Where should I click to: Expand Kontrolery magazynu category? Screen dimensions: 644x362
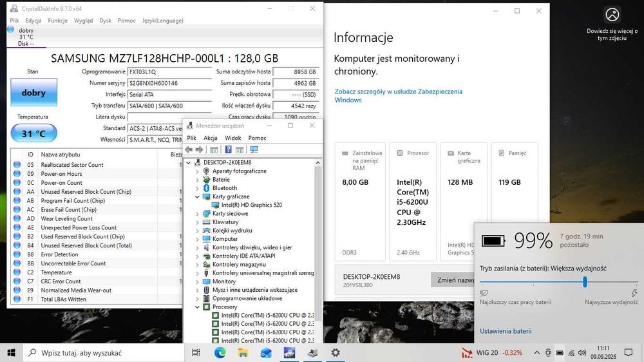(197, 264)
